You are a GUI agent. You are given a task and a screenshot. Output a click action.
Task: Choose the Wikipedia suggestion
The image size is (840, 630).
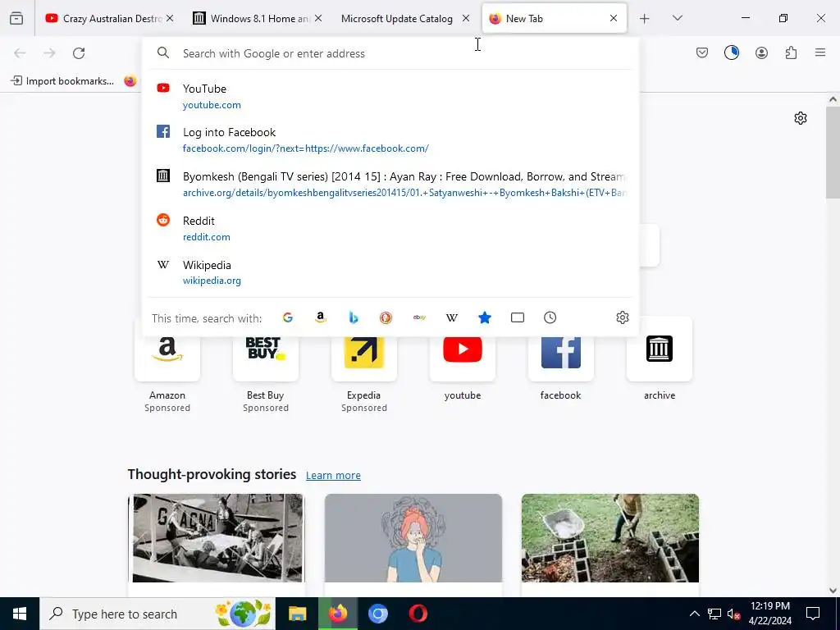(390, 272)
